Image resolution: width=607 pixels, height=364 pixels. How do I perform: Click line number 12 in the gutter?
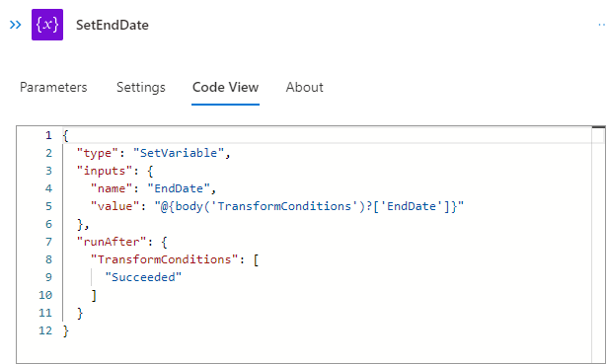(45, 330)
